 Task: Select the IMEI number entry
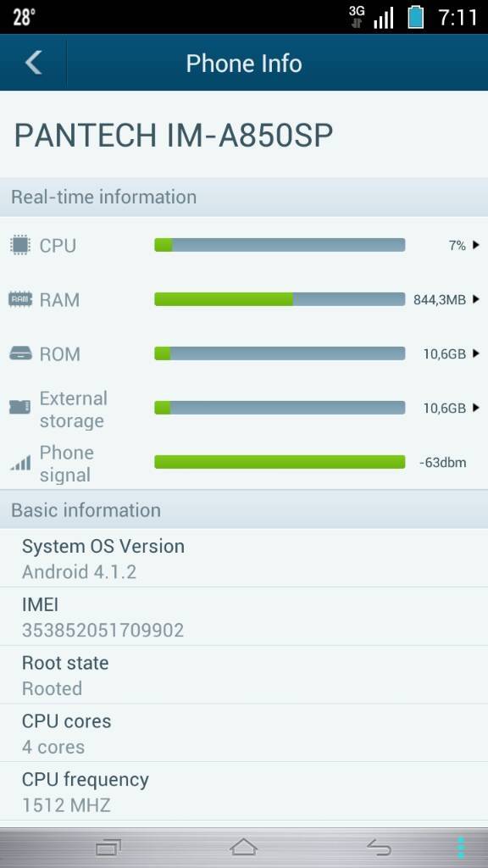point(244,617)
